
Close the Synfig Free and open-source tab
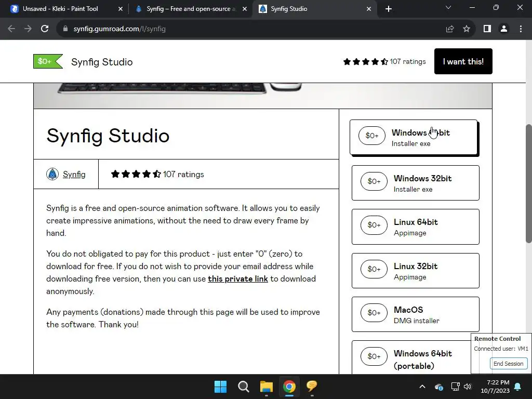pyautogui.click(x=245, y=9)
